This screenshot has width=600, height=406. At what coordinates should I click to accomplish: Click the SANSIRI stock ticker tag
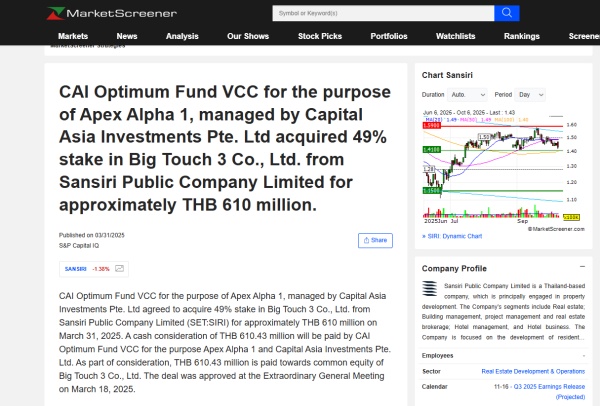pyautogui.click(x=75, y=269)
